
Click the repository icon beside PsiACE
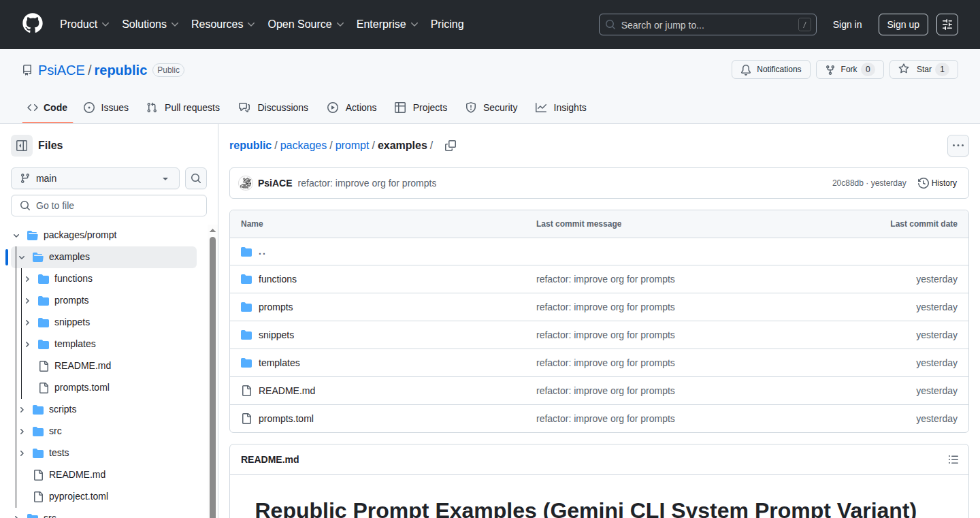point(27,70)
